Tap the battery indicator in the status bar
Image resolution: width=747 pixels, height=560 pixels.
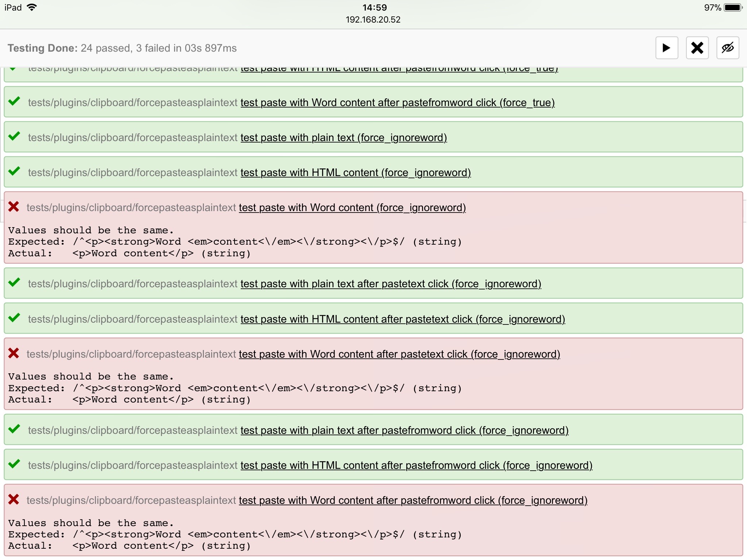coord(731,7)
